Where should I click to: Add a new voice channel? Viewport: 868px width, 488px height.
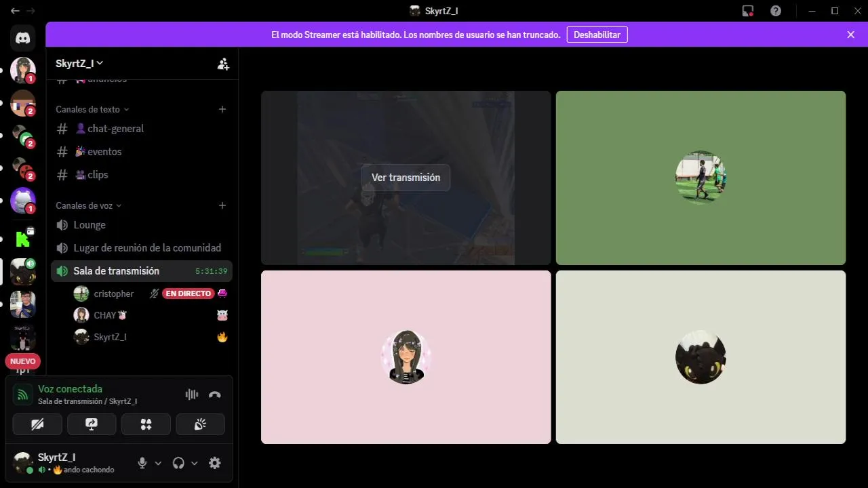pyautogui.click(x=222, y=205)
